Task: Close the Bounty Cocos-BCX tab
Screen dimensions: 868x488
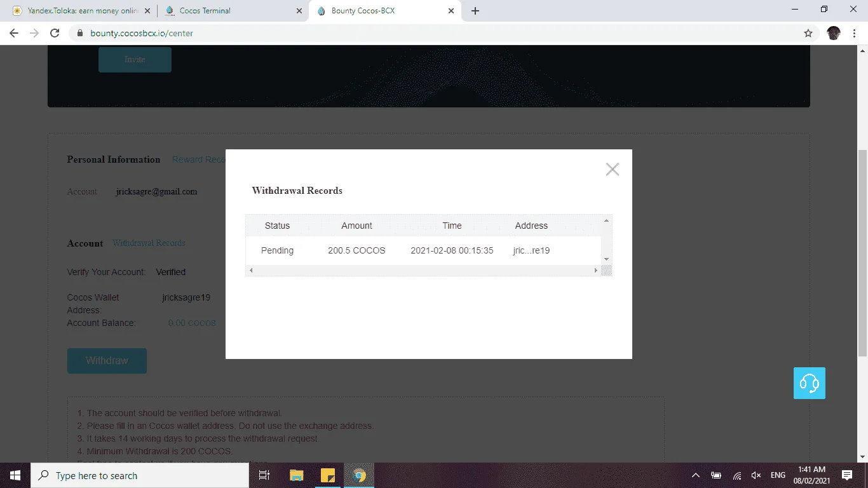Action: [x=451, y=11]
